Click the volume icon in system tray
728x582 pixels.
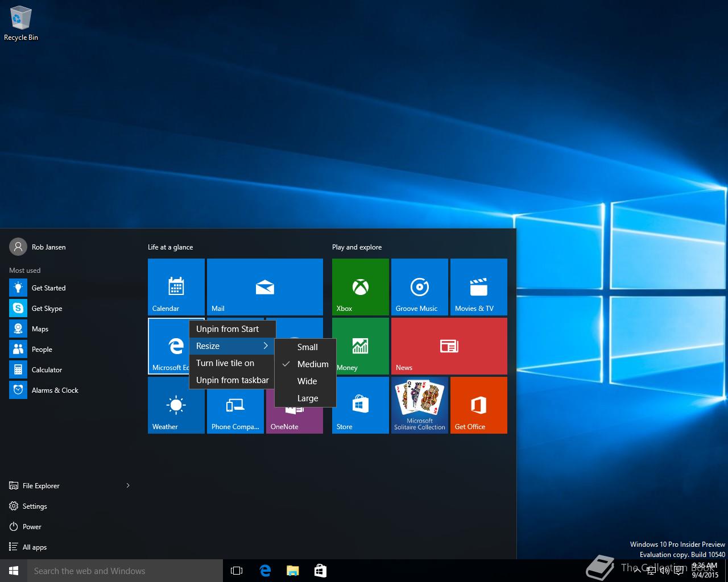tap(664, 571)
